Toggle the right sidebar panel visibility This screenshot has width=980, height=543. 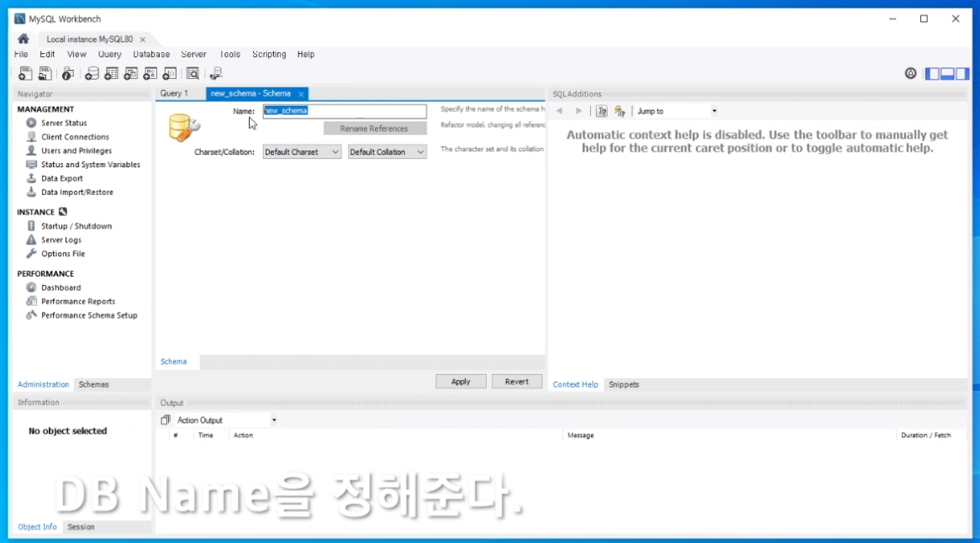coord(962,74)
